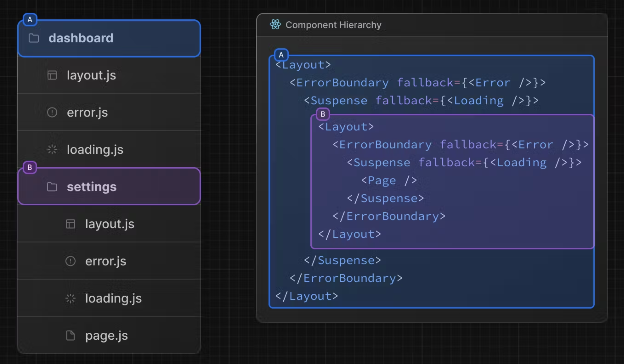The width and height of the screenshot is (624, 364).
Task: Collapse the settings subfolder in file tree
Action: [52, 186]
